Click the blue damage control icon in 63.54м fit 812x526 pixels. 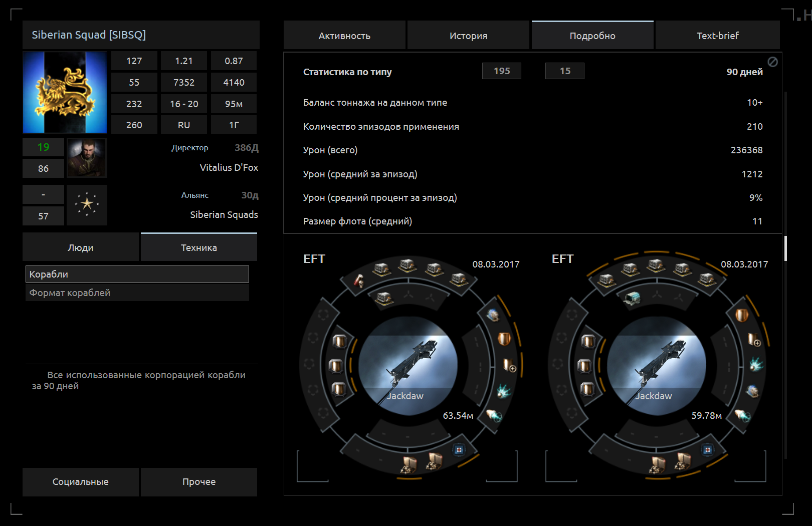tap(459, 450)
